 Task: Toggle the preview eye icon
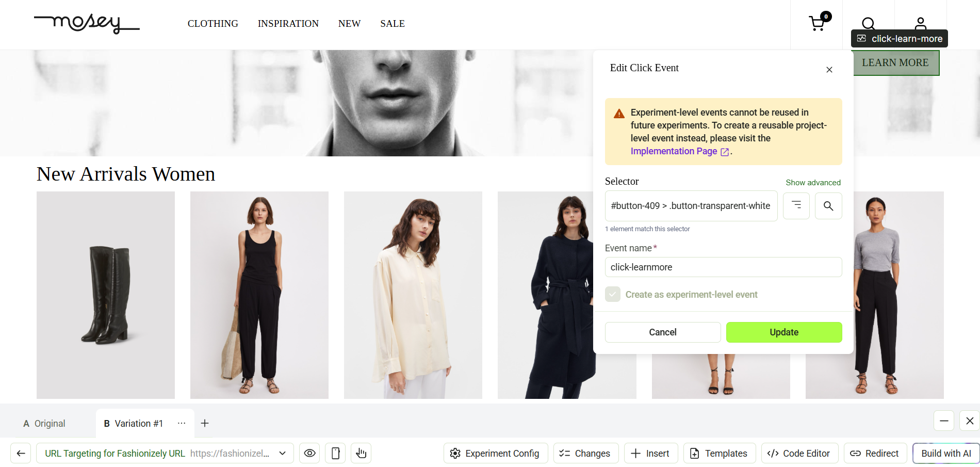point(309,453)
